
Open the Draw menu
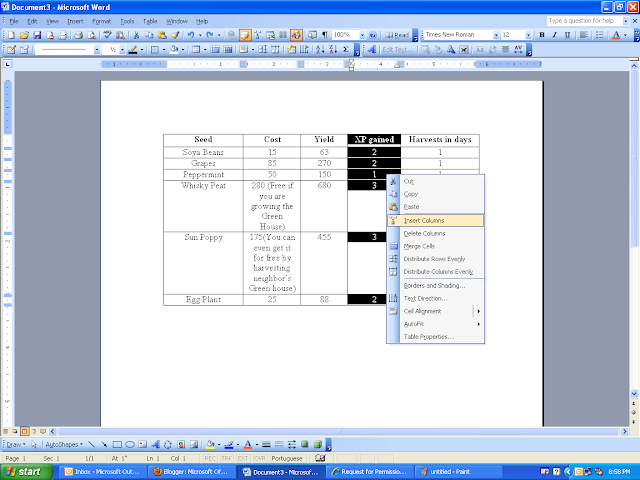click(x=16, y=444)
